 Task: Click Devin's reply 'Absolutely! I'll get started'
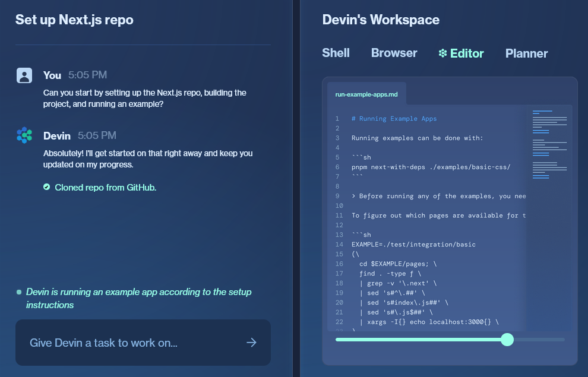point(148,159)
